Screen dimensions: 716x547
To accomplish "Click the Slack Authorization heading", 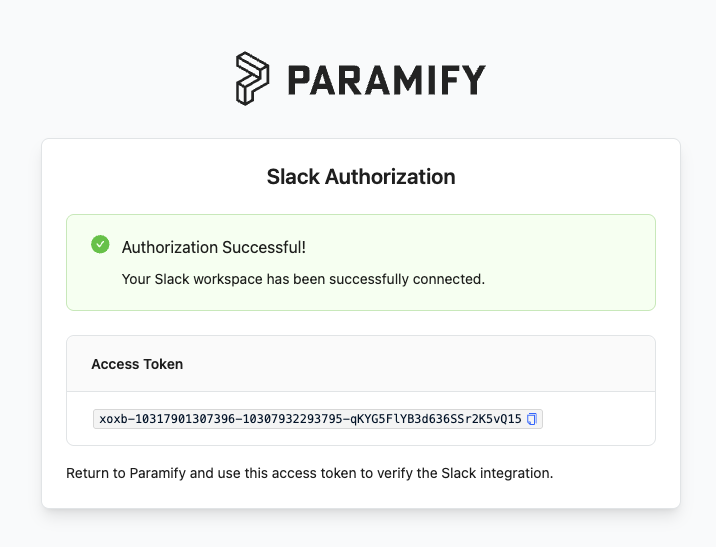I will coord(361,177).
